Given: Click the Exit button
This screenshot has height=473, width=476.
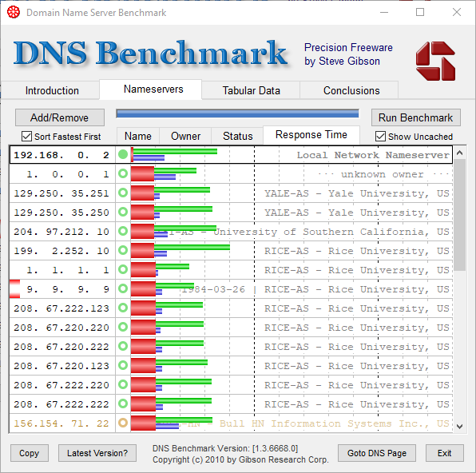Looking at the screenshot, I should (444, 453).
